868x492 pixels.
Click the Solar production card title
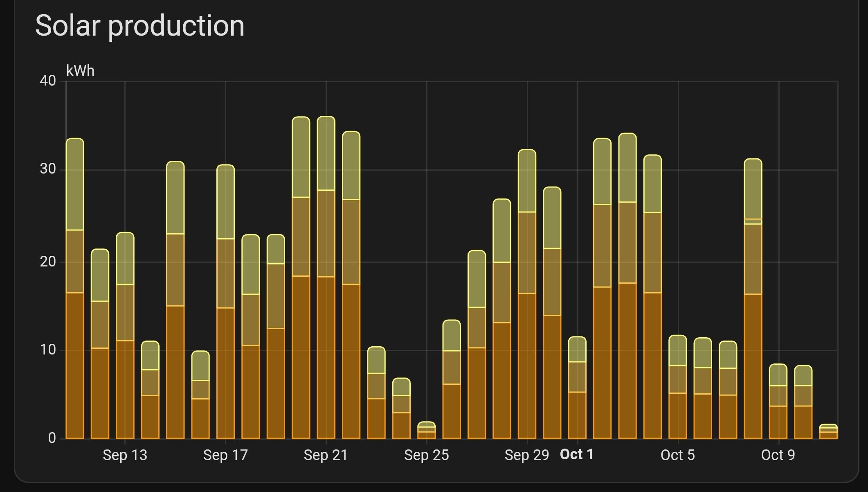click(139, 26)
